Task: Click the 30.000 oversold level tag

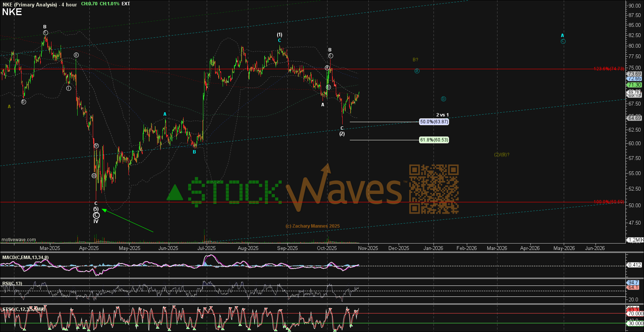Action: click(635, 323)
